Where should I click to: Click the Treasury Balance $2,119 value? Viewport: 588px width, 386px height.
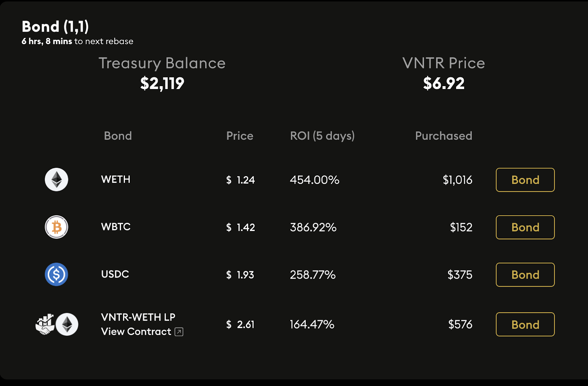point(162,83)
